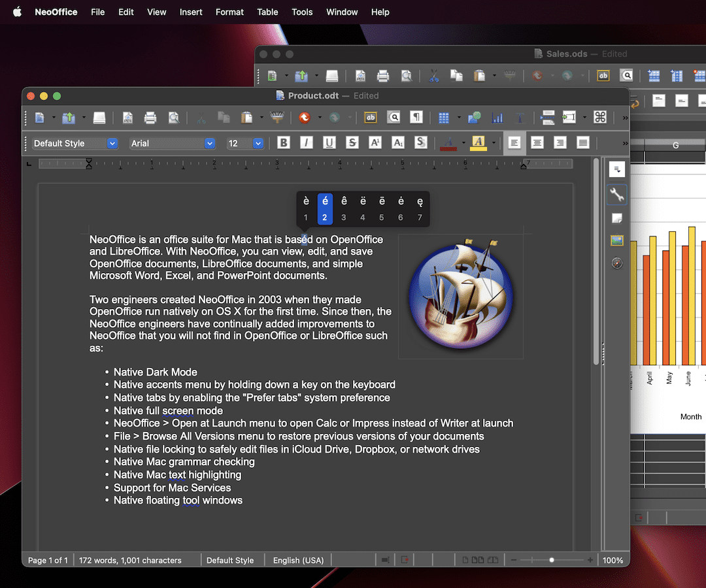
Task: Open Print Preview in Product.odt toolbar
Action: [x=174, y=118]
